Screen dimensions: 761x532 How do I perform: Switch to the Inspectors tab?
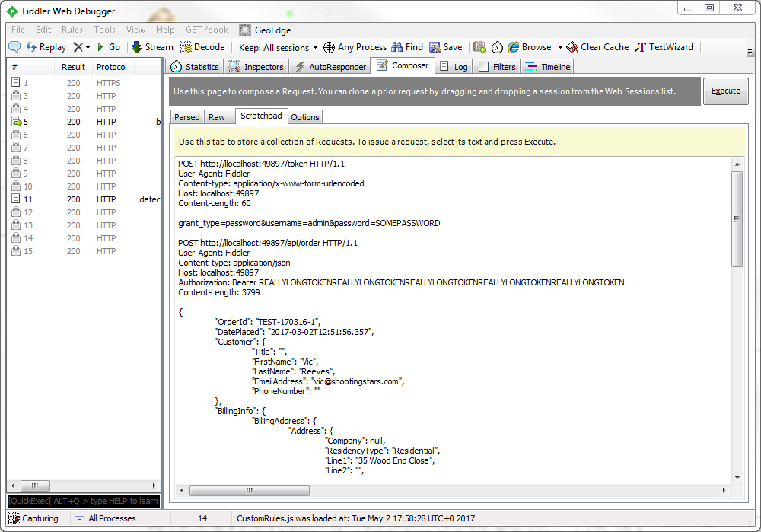[x=256, y=66]
